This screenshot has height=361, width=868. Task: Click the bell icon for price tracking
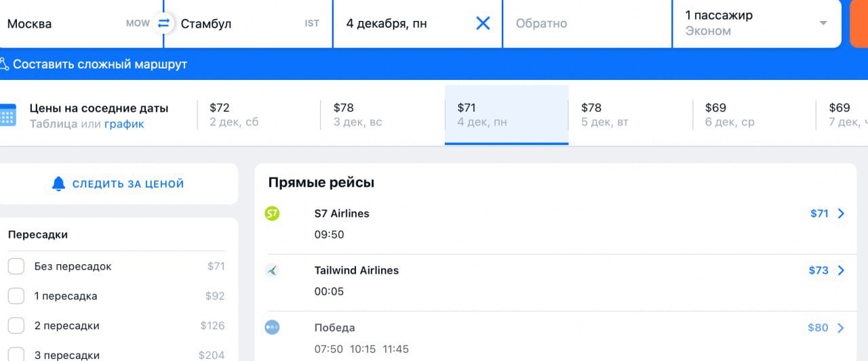[x=59, y=184]
